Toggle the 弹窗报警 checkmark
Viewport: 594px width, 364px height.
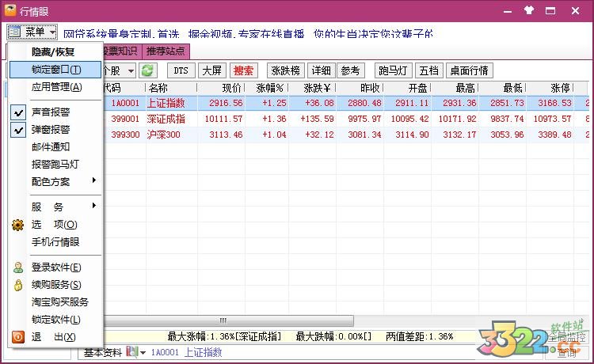click(18, 130)
